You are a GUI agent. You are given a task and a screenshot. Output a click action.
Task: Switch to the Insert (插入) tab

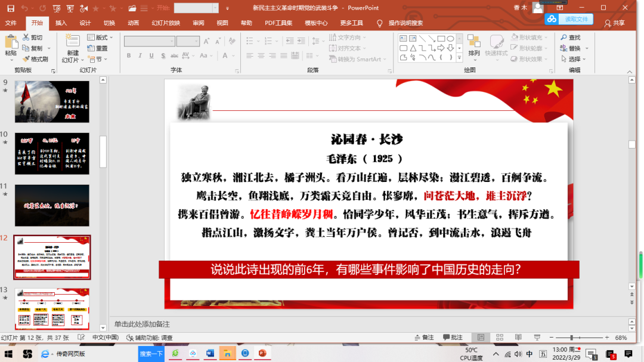coord(61,23)
